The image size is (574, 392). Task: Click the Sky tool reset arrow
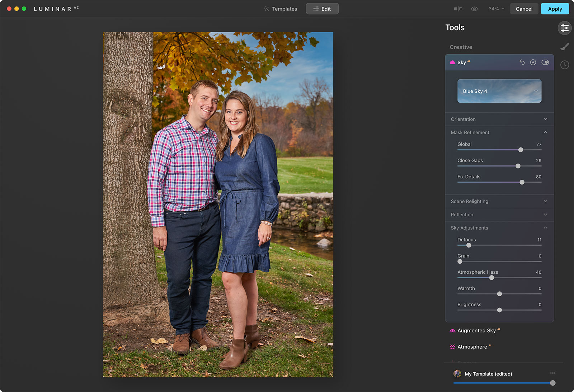(x=522, y=62)
